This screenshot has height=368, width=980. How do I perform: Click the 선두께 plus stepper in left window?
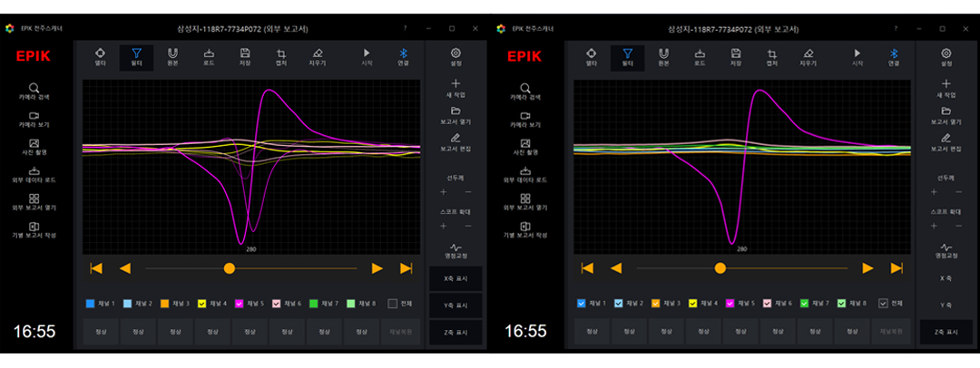tap(444, 192)
